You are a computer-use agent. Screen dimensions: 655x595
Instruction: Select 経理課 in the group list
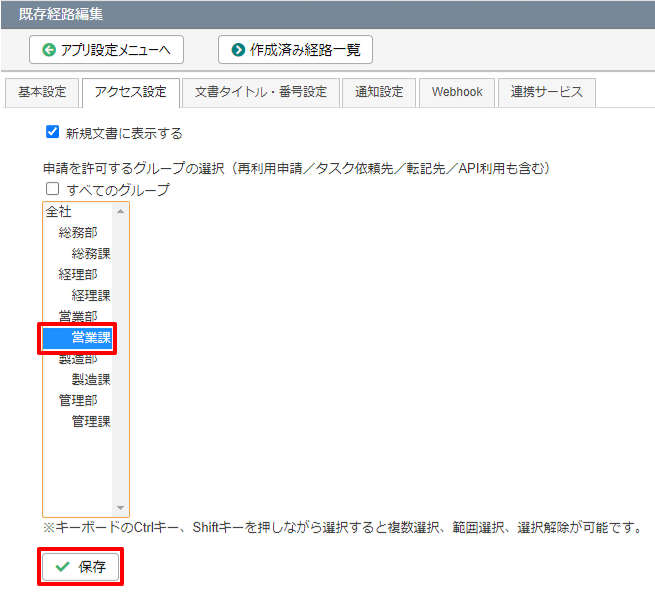[78, 295]
